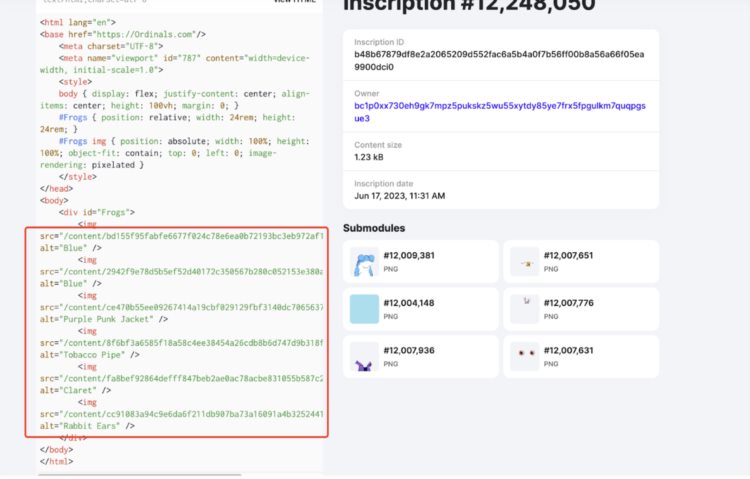750x479 pixels.
Task: Open the blue hair submodule thumbnail
Action: pos(365,262)
